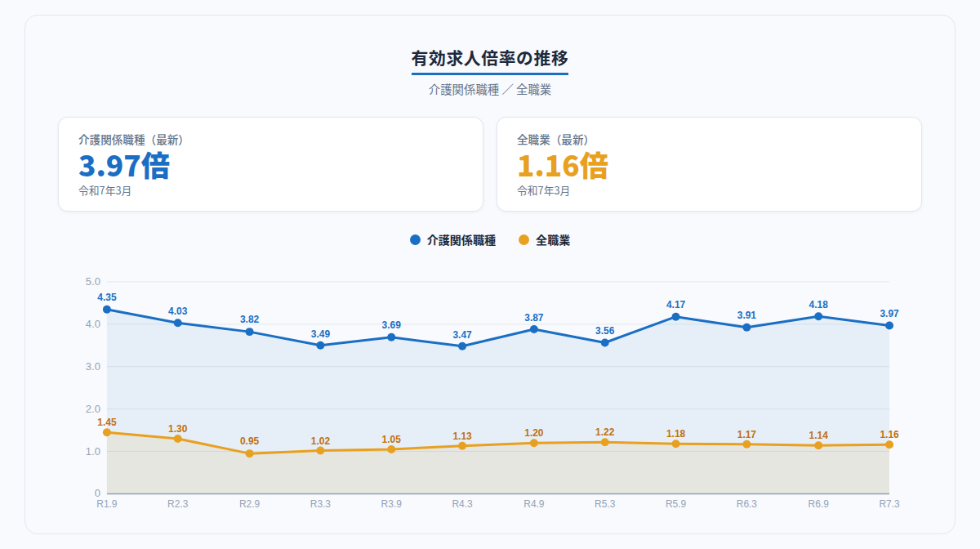Click the orange 1.22 point marker at R5.3

pyautogui.click(x=605, y=442)
